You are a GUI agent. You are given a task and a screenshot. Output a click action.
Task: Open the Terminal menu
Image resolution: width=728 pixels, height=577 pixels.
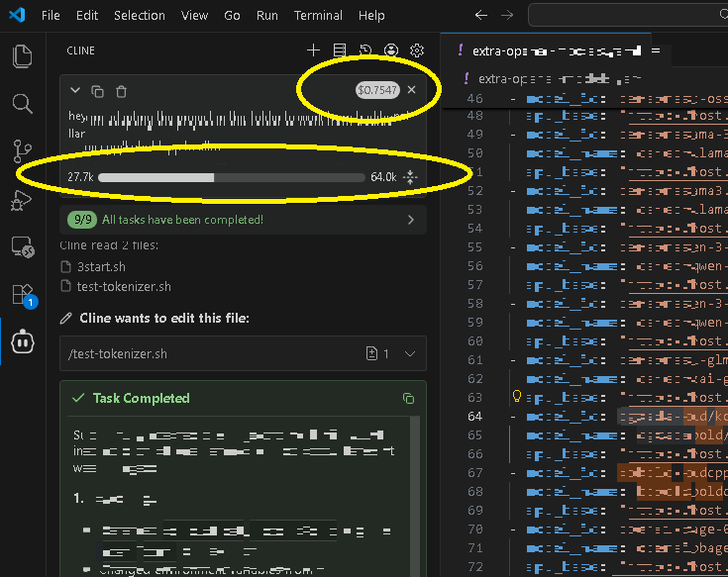pos(318,16)
